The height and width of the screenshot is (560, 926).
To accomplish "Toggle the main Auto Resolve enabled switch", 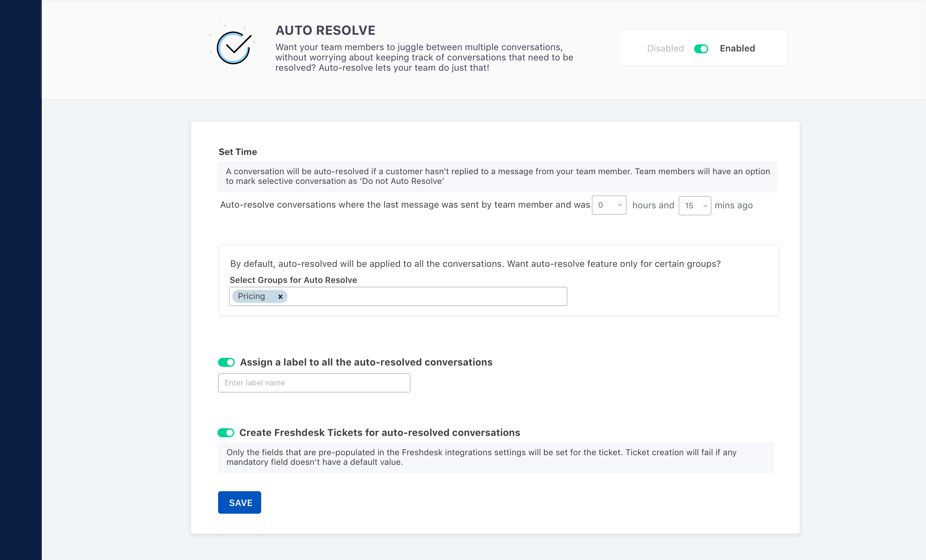I will tap(701, 49).
